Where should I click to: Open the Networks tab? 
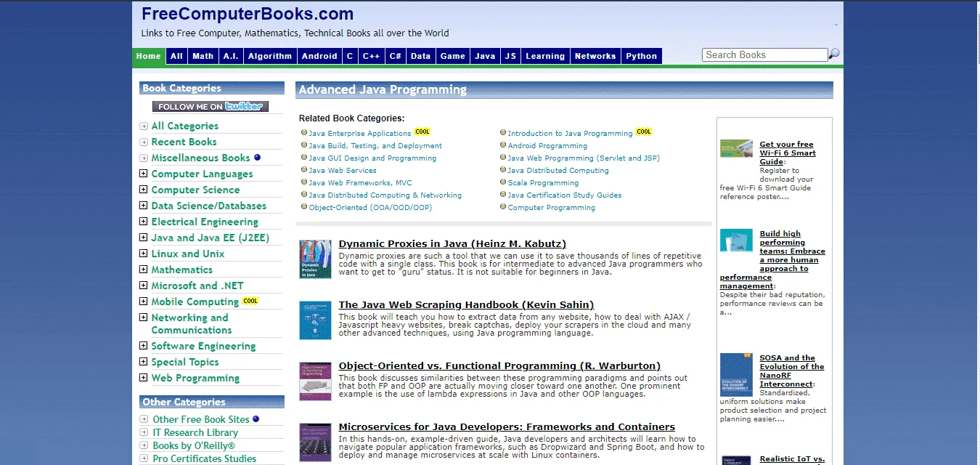595,56
